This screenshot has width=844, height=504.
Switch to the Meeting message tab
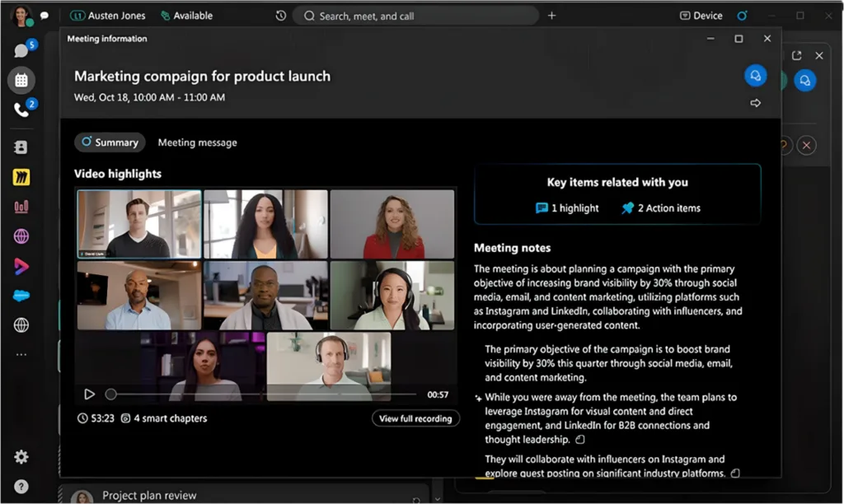(x=197, y=142)
